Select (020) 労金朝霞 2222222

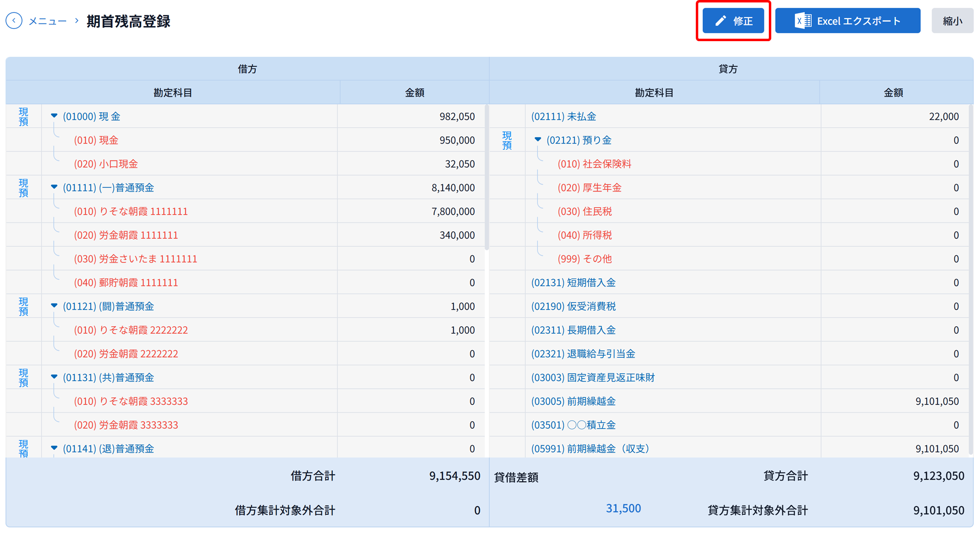point(126,354)
